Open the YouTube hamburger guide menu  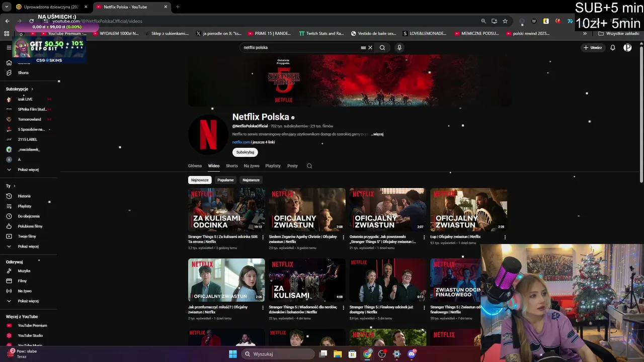(9, 47)
